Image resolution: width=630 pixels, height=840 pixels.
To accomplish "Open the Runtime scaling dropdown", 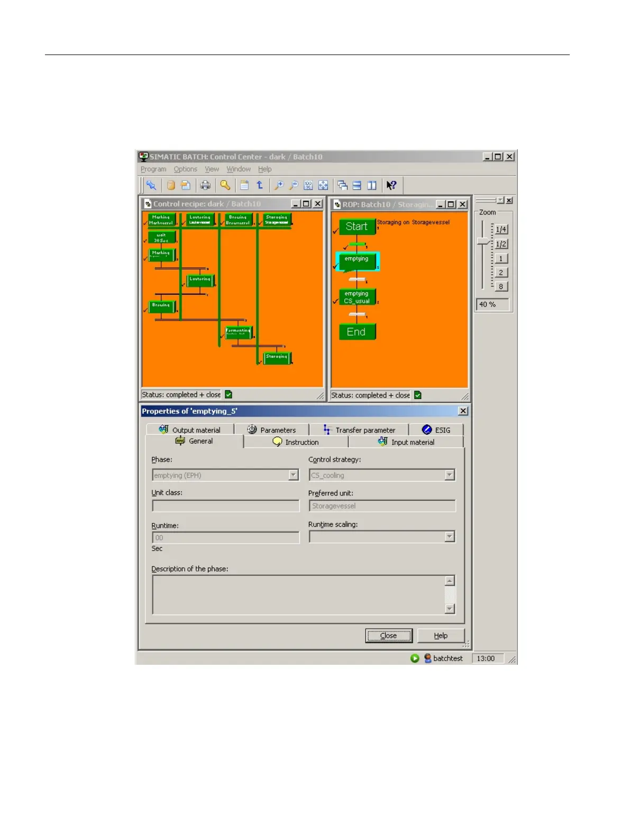I will tap(450, 537).
